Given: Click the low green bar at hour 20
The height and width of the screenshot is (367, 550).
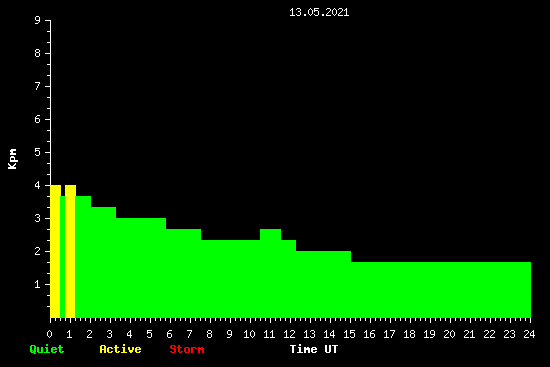Looking at the screenshot, I should tap(441, 290).
